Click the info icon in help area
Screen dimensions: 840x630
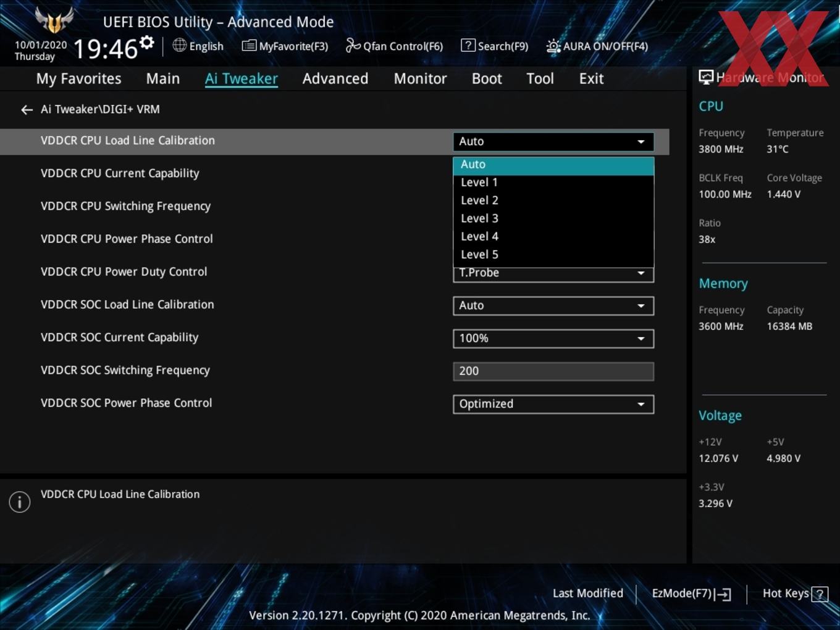[x=20, y=502]
